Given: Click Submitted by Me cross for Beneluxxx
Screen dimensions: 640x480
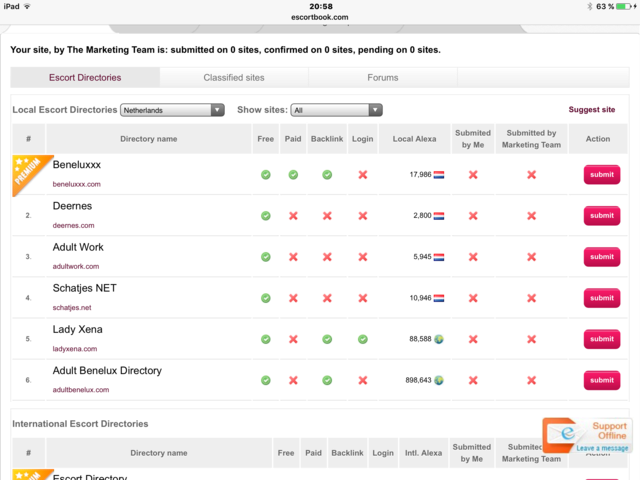Looking at the screenshot, I should 473,175.
